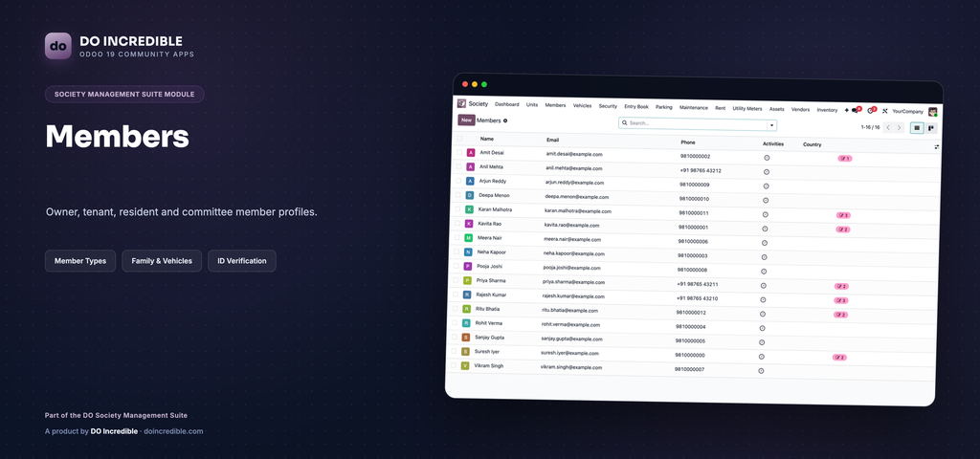Click activity clock for Arjun Reddy

pos(767,186)
